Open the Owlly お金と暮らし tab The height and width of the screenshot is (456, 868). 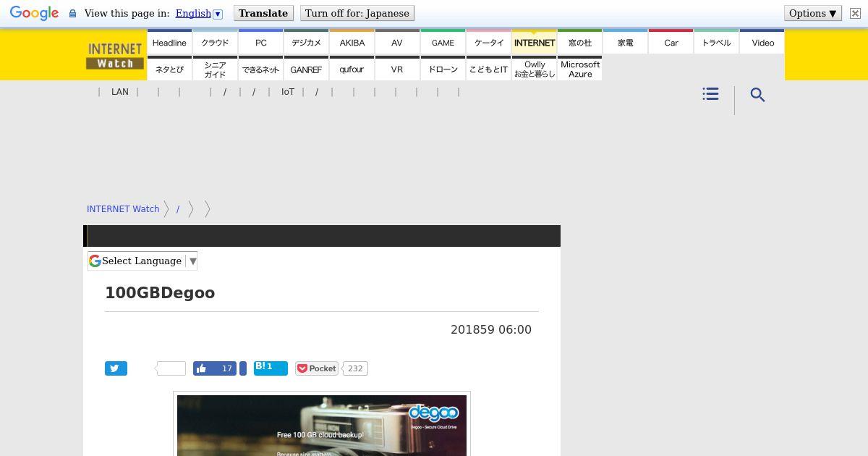pyautogui.click(x=534, y=69)
